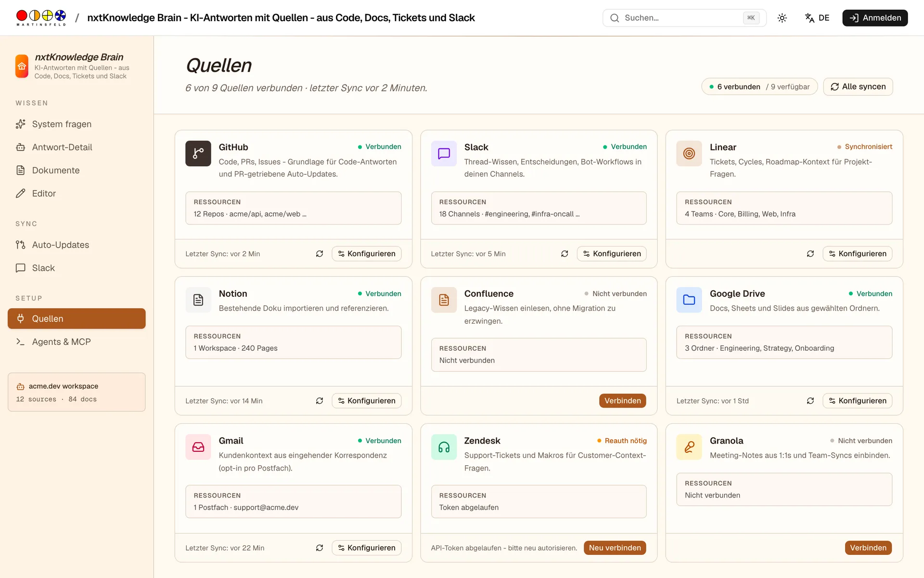The height and width of the screenshot is (578, 924).
Task: Resync the Linear source
Action: 810,254
